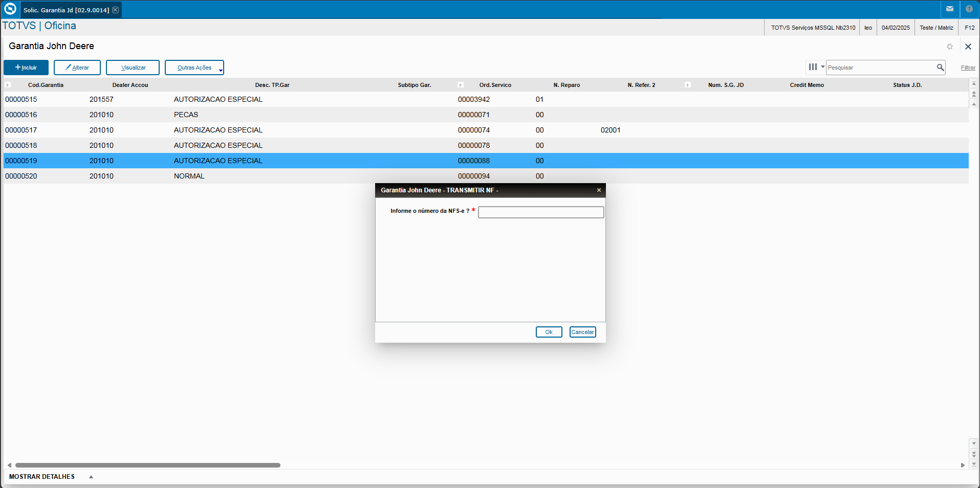Click the Teste / Matriz company field

pyautogui.click(x=936, y=28)
